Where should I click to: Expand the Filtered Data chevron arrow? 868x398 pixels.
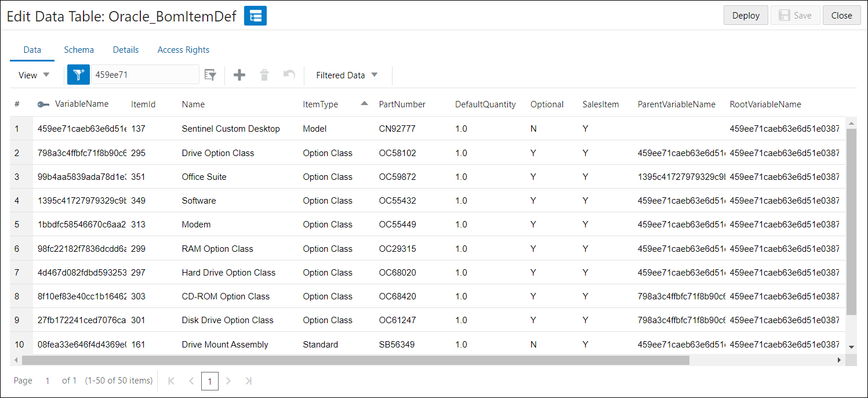click(374, 75)
